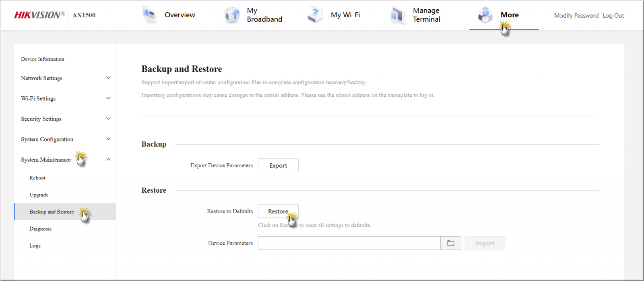The image size is (644, 281).
Task: Open the Diagnosis page
Action: (x=40, y=229)
